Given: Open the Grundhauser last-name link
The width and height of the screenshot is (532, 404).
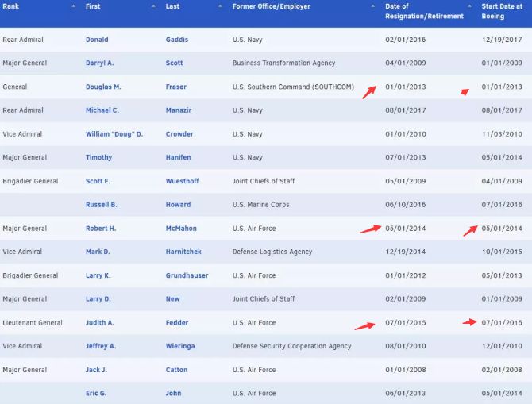Looking at the screenshot, I should (x=187, y=275).
